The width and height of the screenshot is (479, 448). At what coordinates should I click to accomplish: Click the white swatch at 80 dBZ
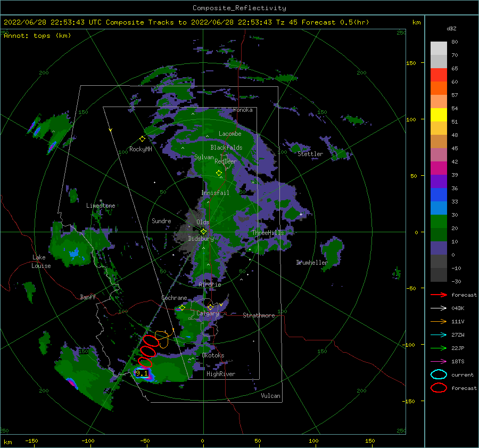coord(439,48)
